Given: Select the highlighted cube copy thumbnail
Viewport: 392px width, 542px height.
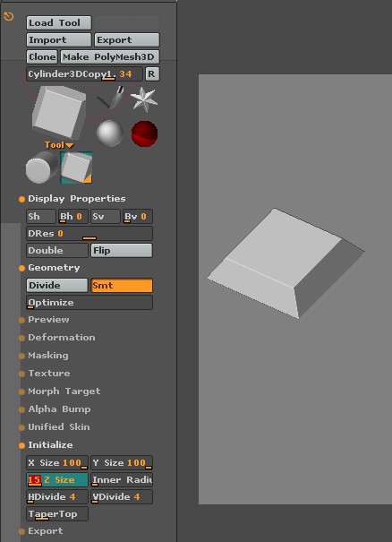Looking at the screenshot, I should [76, 168].
